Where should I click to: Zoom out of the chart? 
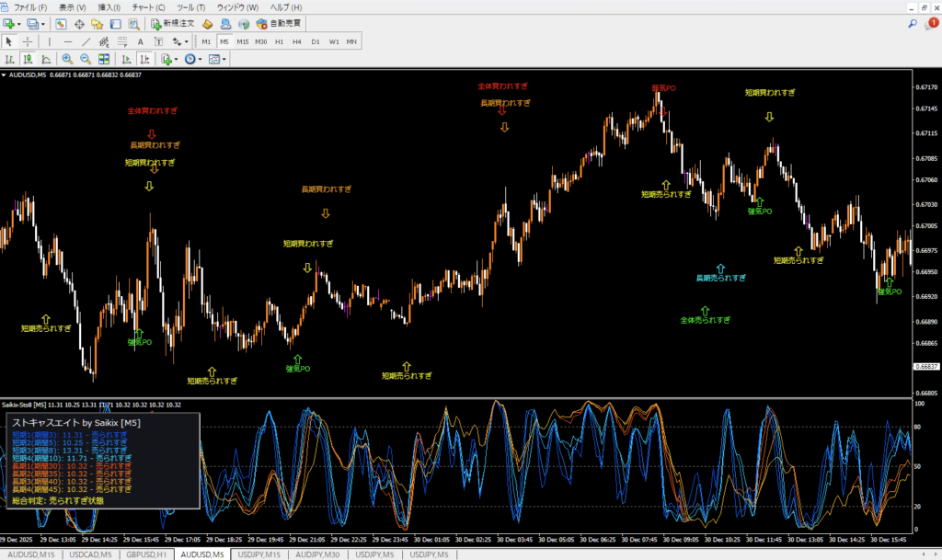click(x=85, y=60)
